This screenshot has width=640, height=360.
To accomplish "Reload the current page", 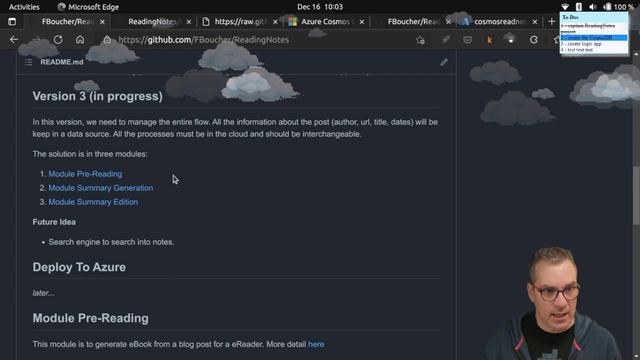I will (58, 40).
